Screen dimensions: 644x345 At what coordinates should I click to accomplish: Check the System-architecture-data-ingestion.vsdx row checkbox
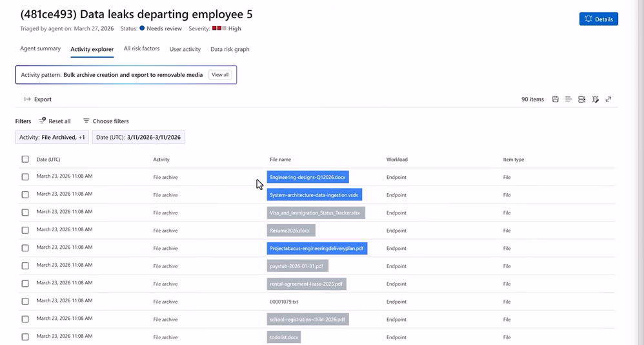click(x=25, y=194)
